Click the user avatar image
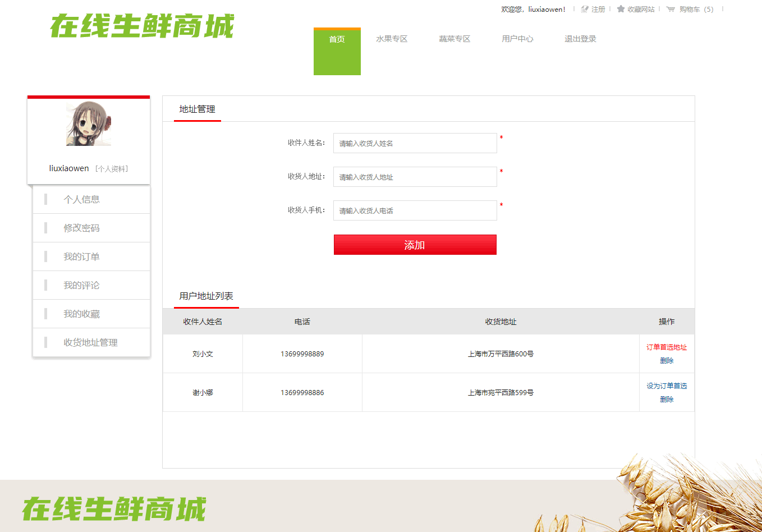 [x=89, y=123]
